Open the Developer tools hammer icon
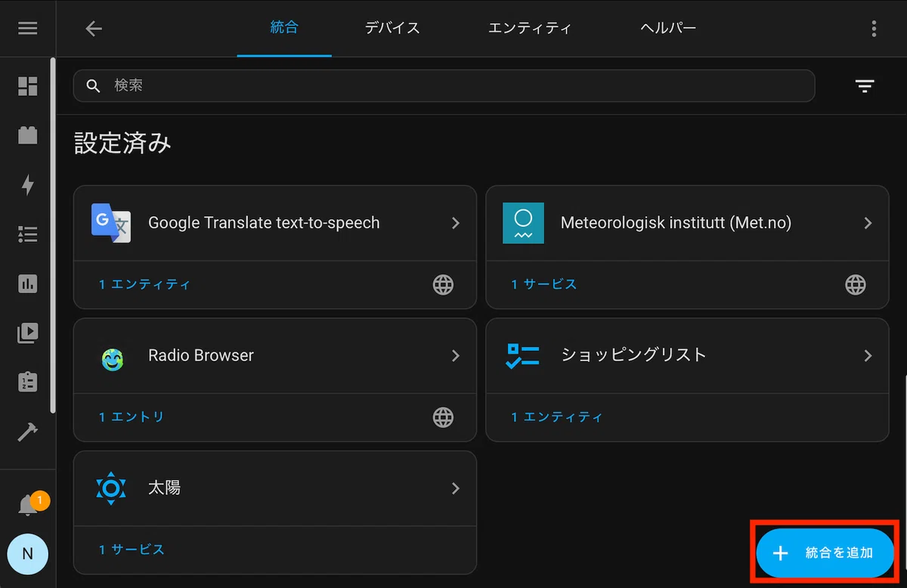Viewport: 907px width, 588px height. pos(28,432)
